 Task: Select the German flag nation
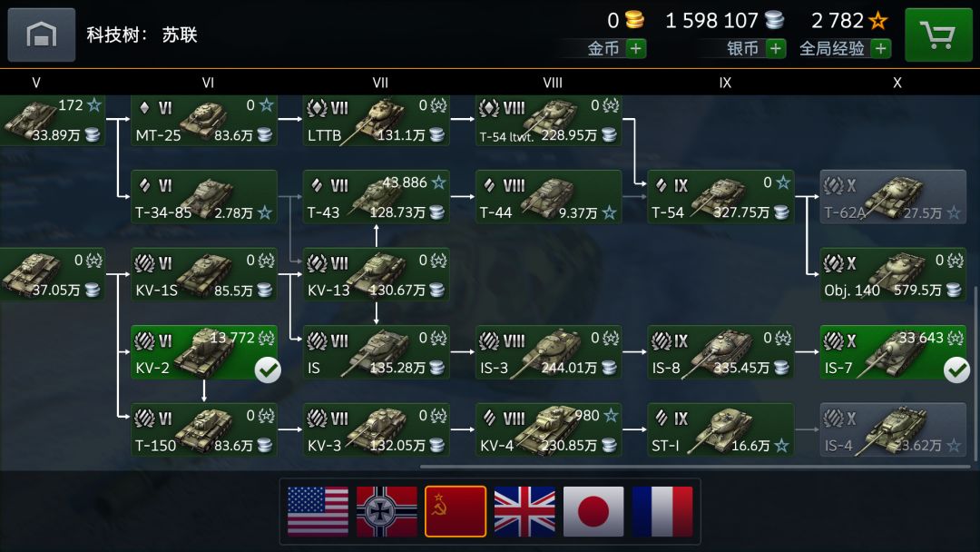pos(387,511)
